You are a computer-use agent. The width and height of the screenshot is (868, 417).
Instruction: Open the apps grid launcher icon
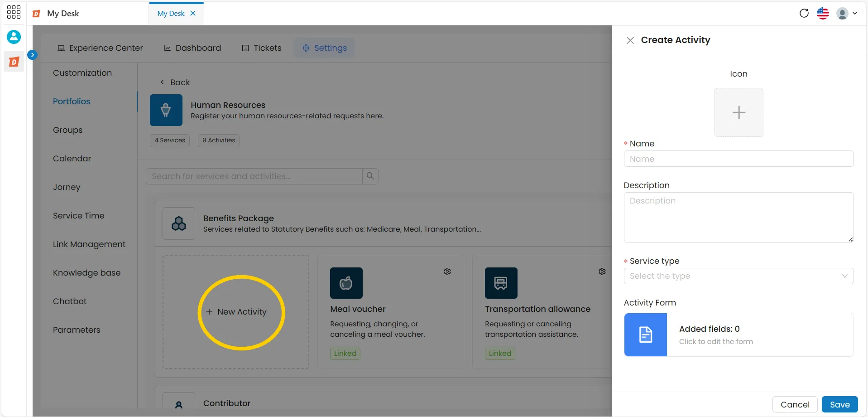[14, 12]
